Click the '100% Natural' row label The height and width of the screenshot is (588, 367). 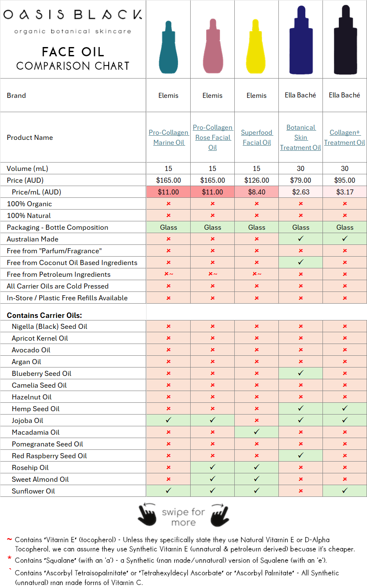click(x=29, y=215)
